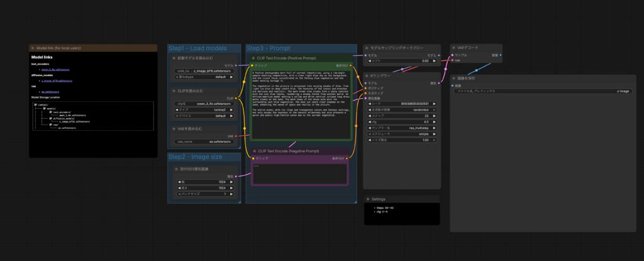Click the collapse dot on Model link note
This screenshot has height=261, width=644.
tap(33, 48)
